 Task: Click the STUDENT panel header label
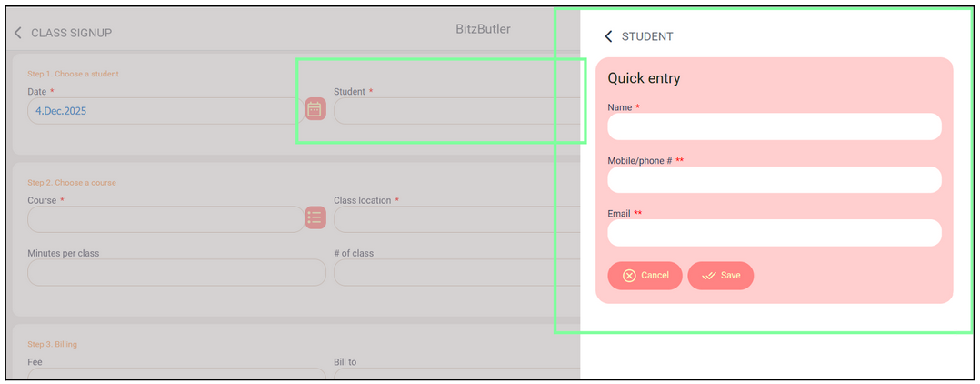(x=647, y=36)
